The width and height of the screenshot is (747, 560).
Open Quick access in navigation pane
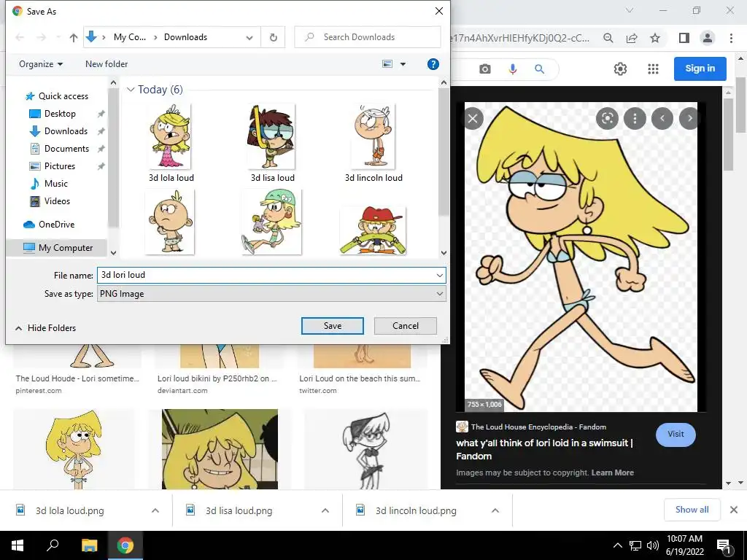[63, 96]
